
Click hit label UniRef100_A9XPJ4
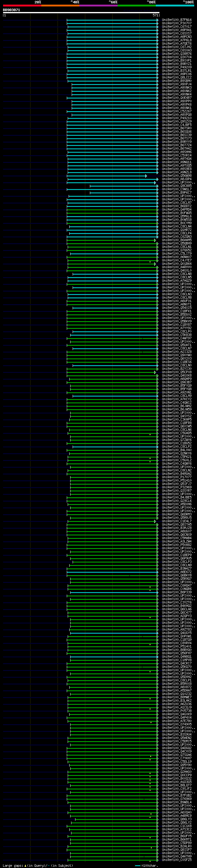(x=177, y=84)
